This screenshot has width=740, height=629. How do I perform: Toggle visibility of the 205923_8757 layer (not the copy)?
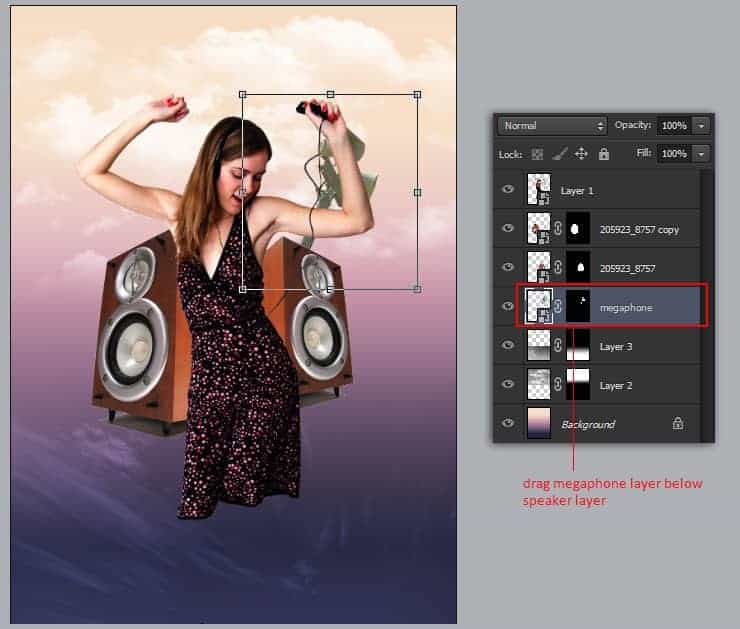pyautogui.click(x=508, y=267)
